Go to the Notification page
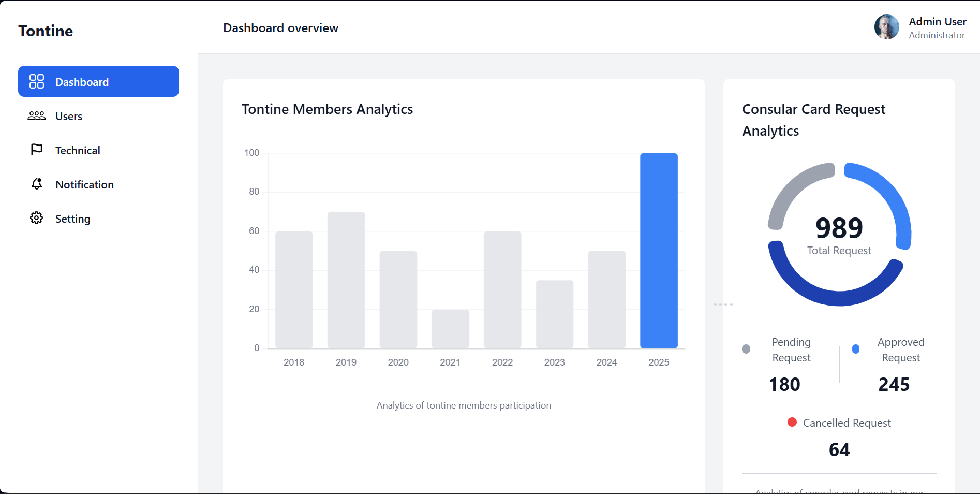980x494 pixels. click(x=84, y=185)
